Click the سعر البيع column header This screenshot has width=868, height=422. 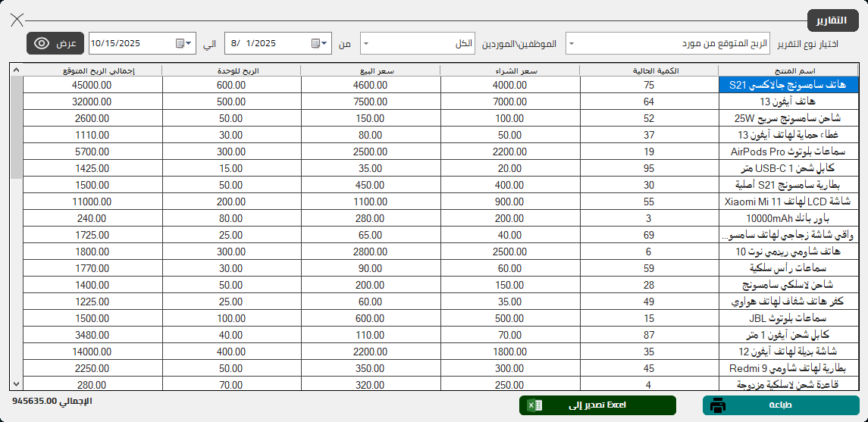click(371, 70)
